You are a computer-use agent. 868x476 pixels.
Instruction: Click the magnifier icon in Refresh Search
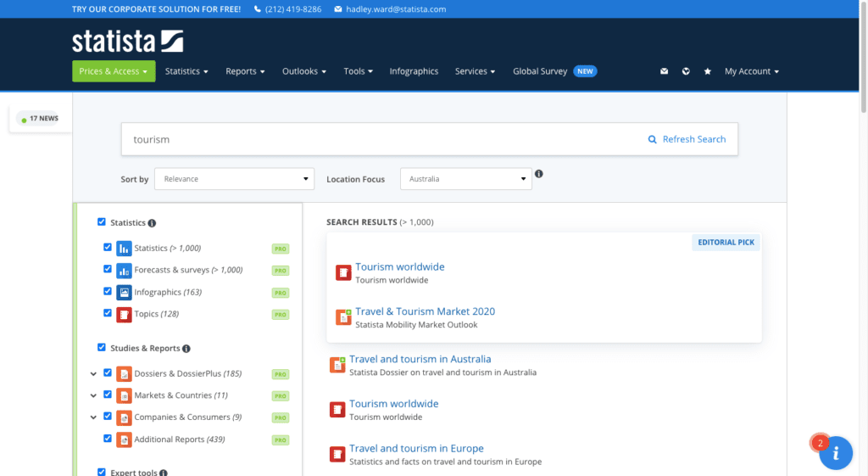point(652,140)
